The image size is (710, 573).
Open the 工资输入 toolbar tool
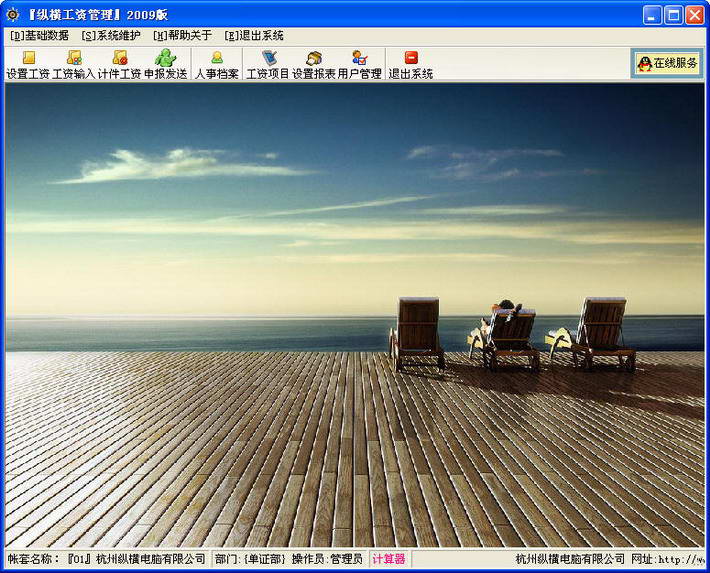click(x=74, y=65)
